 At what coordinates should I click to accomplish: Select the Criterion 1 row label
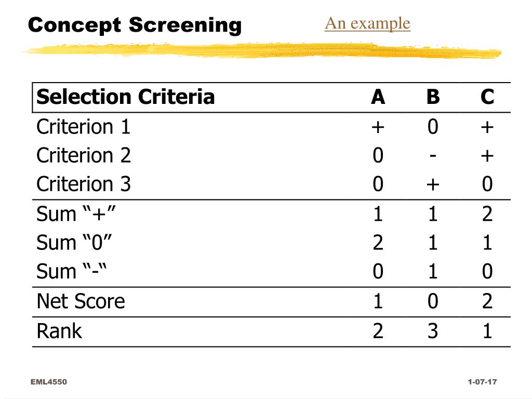[84, 127]
